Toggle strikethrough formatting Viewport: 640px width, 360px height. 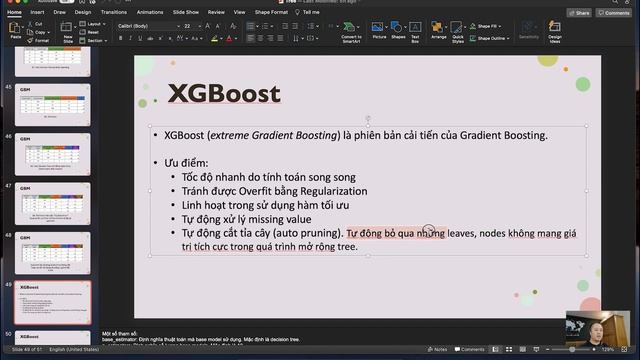click(150, 38)
